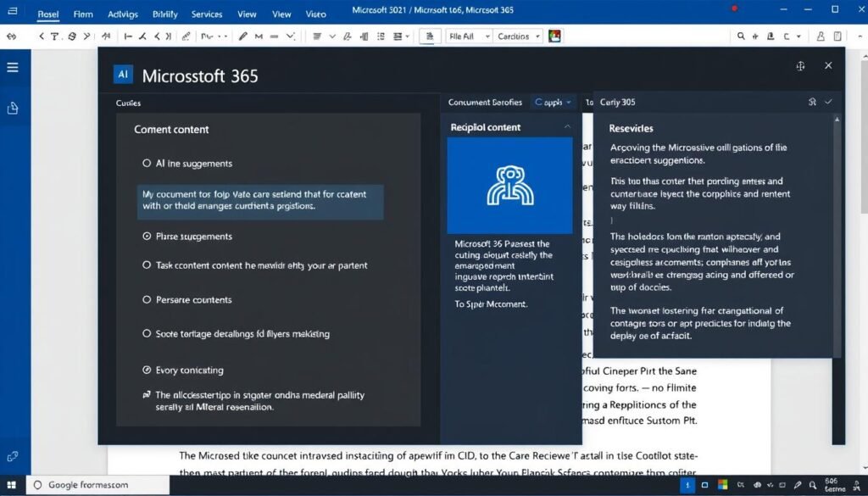Click the pencil icon in the toolbar

click(x=242, y=36)
